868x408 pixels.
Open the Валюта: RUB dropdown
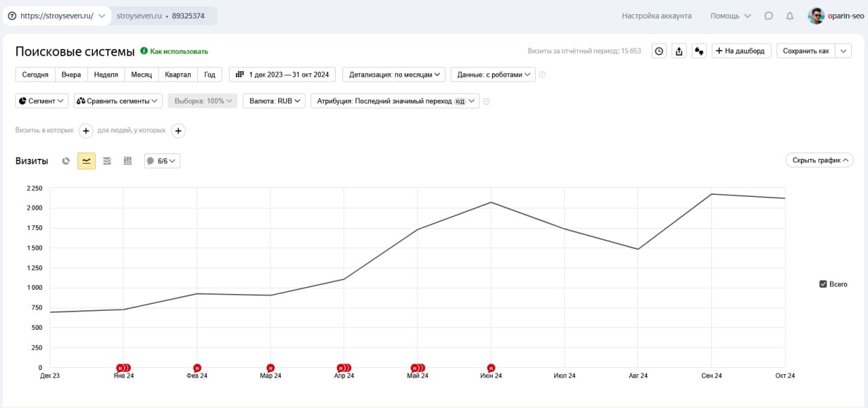[x=274, y=100]
